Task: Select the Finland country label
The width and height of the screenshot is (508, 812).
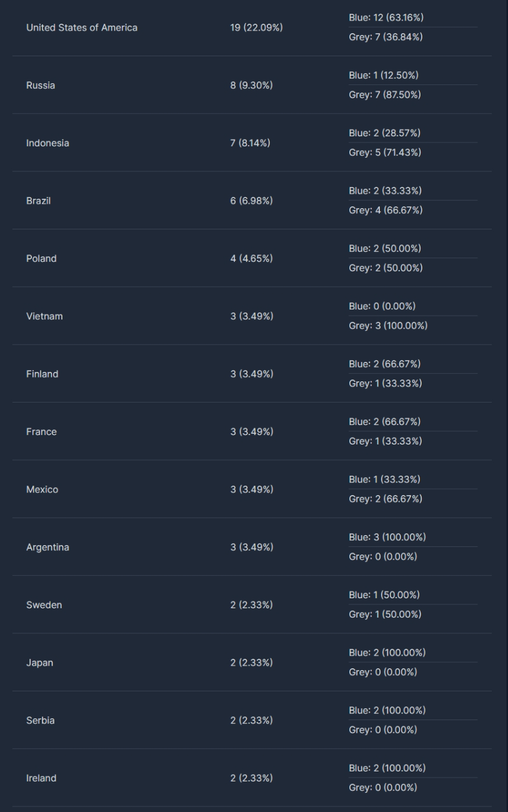Action: pyautogui.click(x=42, y=374)
